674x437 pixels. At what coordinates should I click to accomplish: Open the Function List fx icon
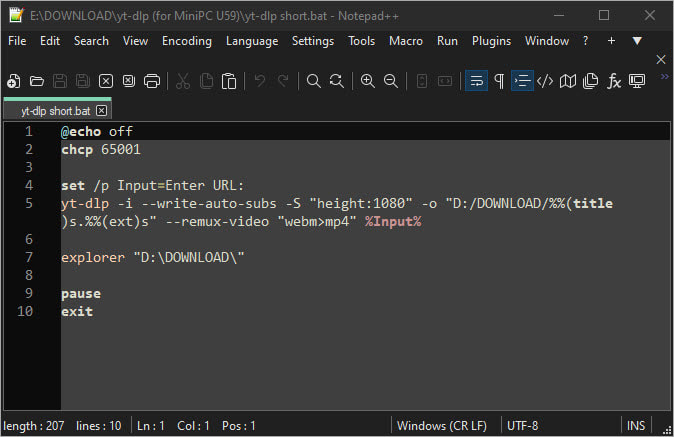614,81
